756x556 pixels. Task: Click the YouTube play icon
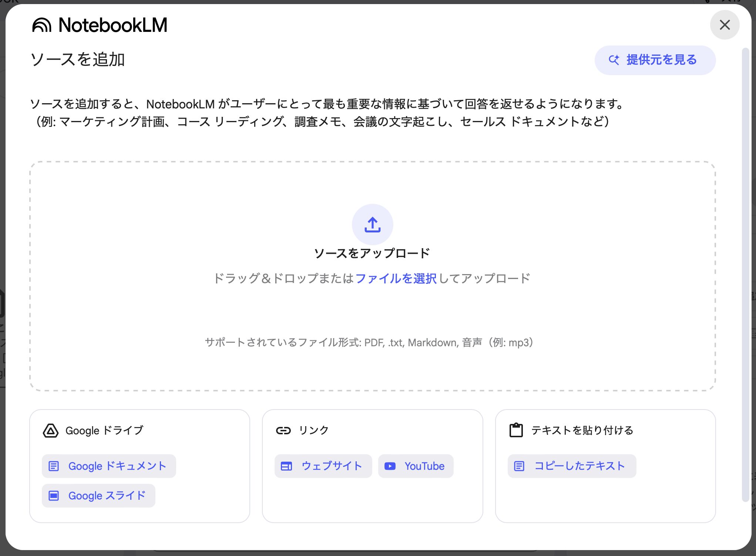[390, 466]
